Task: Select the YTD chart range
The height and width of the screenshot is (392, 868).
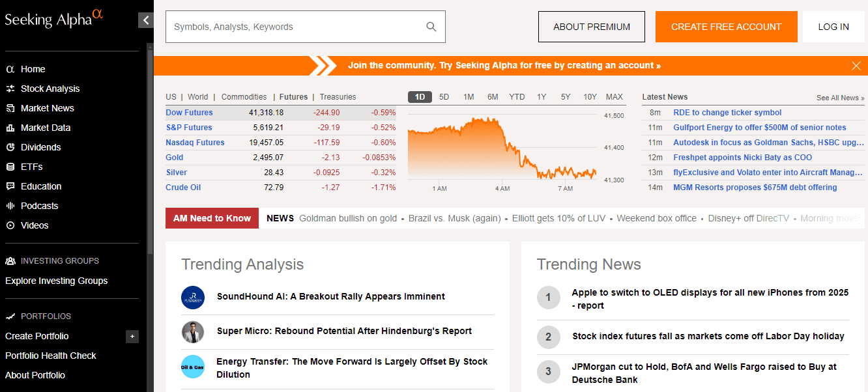Action: [x=517, y=97]
